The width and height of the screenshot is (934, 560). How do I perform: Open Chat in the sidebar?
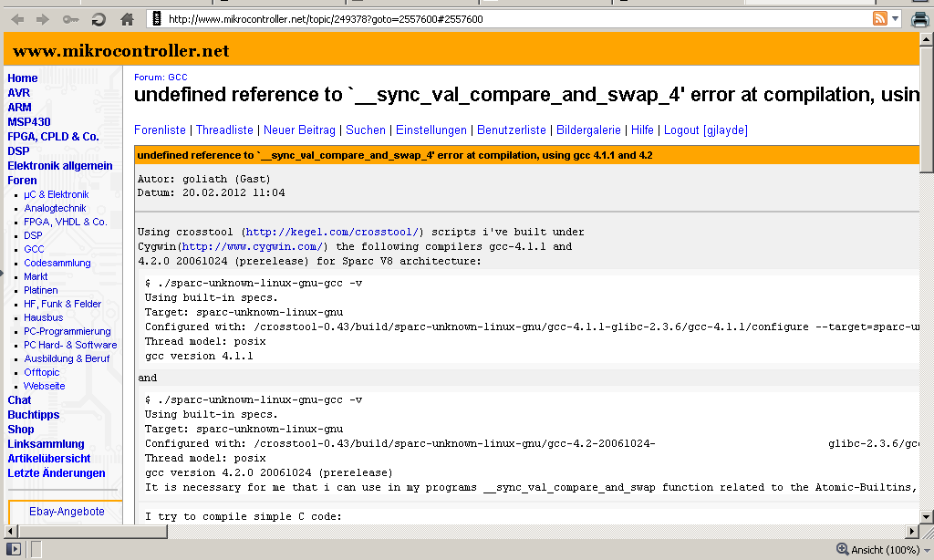pyautogui.click(x=19, y=400)
